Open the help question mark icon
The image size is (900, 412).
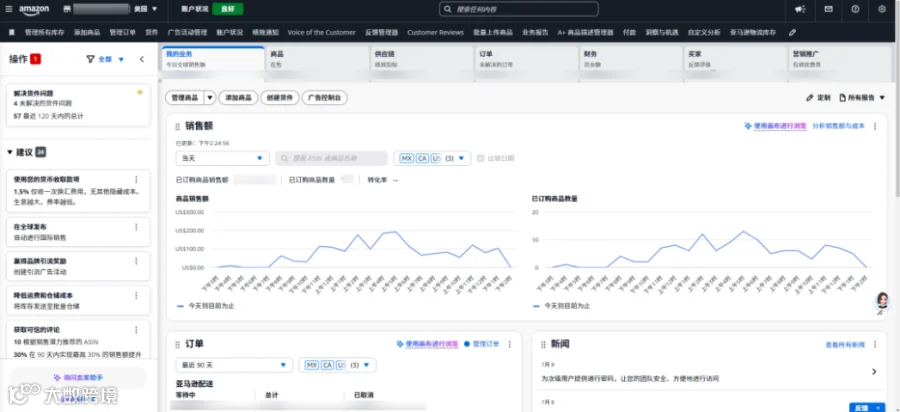click(x=855, y=9)
